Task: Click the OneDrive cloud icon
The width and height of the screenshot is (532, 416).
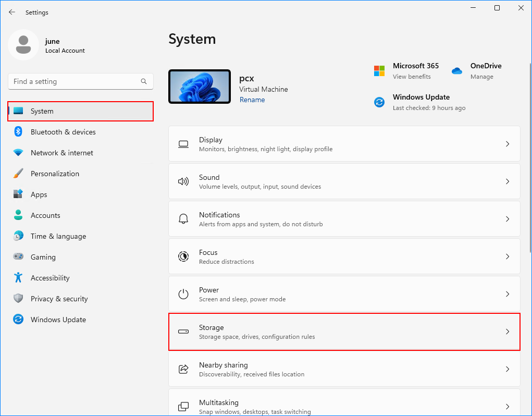Action: click(x=457, y=71)
